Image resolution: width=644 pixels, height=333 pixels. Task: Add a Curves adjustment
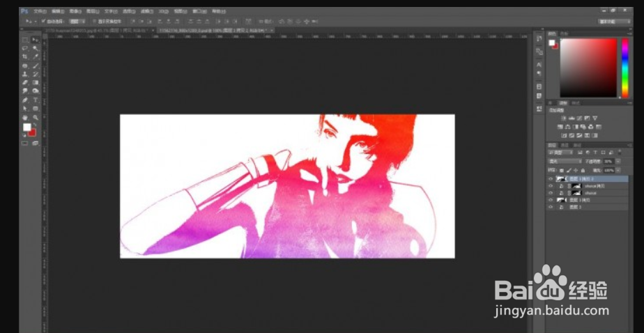coord(578,118)
